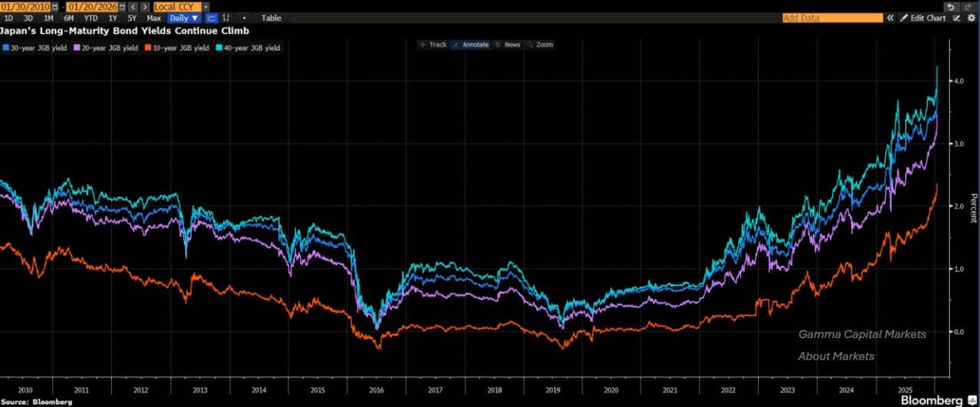Select the YTD range tab
The width and height of the screenshot is (980, 407).
91,18
